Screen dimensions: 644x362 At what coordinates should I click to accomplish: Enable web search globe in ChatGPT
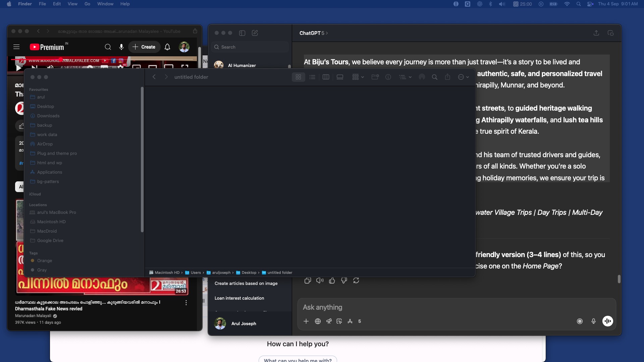(318, 321)
